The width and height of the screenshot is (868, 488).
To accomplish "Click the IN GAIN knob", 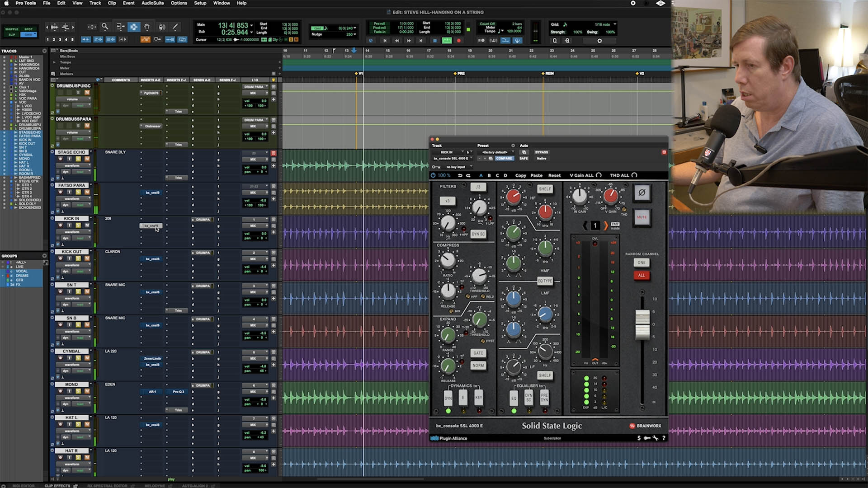I will tap(580, 196).
